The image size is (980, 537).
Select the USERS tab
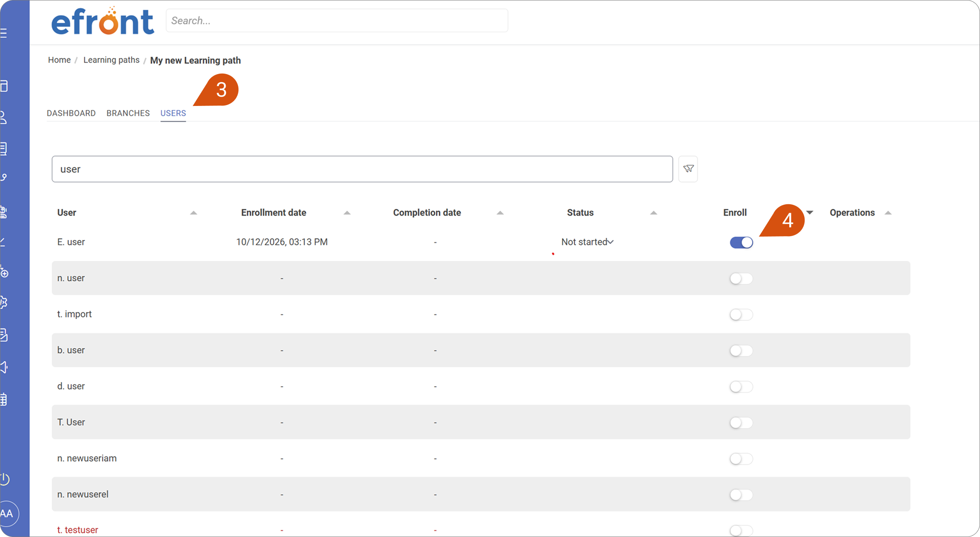(x=173, y=113)
